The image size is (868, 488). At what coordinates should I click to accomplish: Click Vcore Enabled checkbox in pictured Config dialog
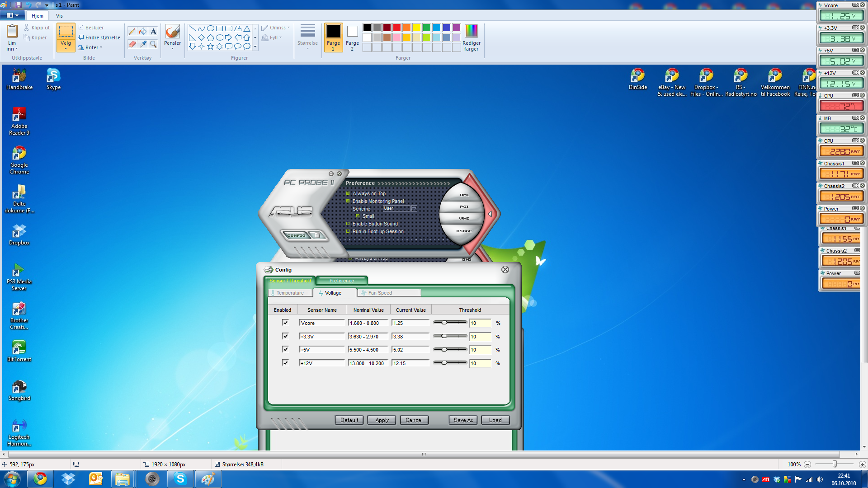pos(285,323)
